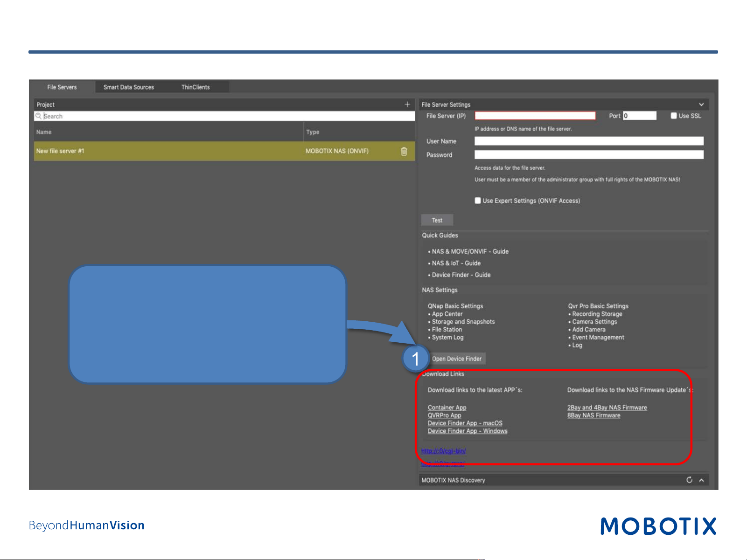
Task: Click the Open Device Finder button
Action: click(x=457, y=359)
